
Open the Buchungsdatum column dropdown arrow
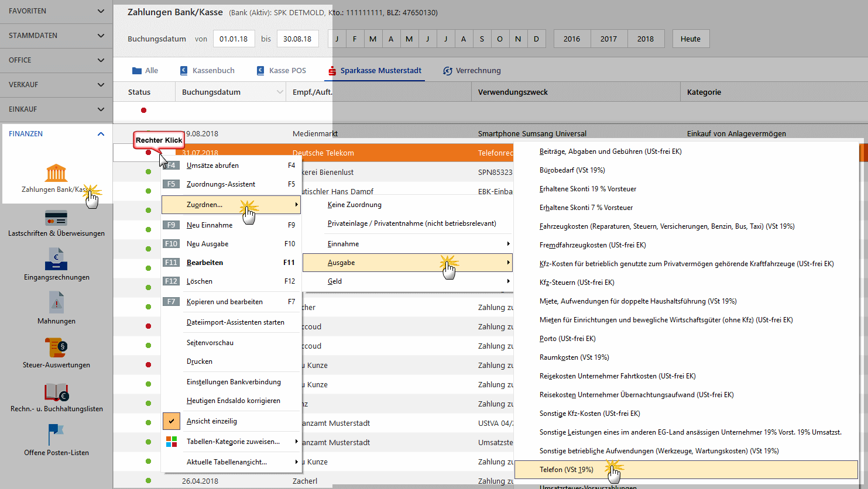(x=280, y=92)
